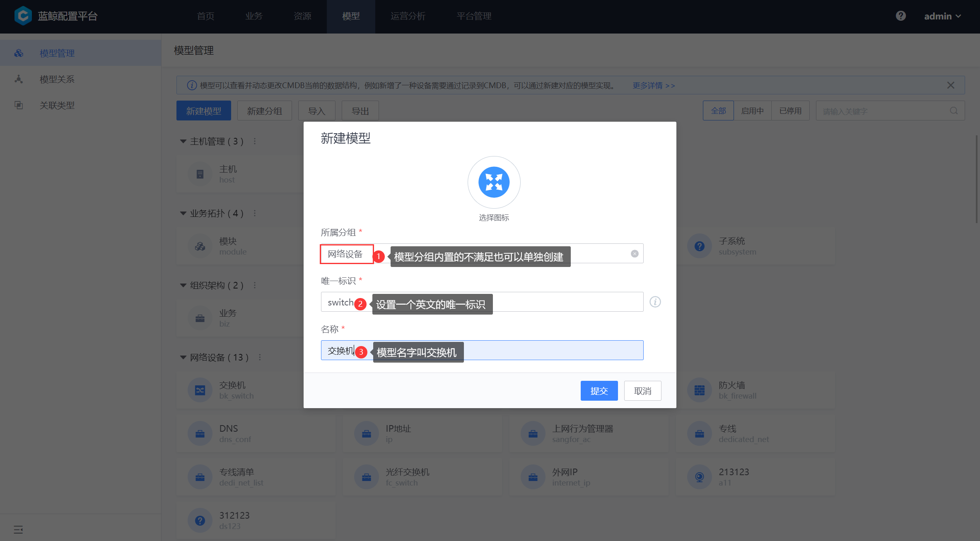The image size is (980, 541).
Task: Click the 312123 ds123 model icon
Action: [x=200, y=521]
